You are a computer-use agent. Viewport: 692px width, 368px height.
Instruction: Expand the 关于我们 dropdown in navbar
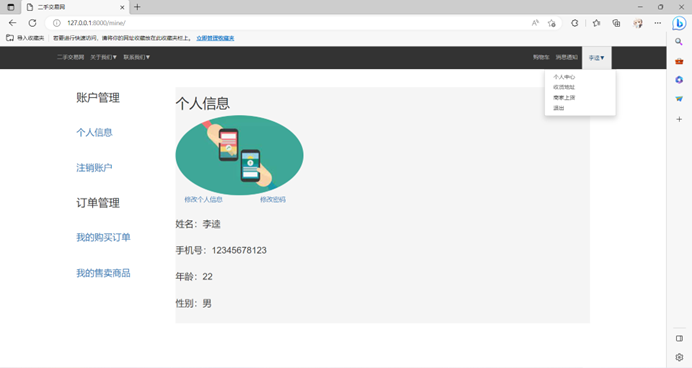pos(103,57)
